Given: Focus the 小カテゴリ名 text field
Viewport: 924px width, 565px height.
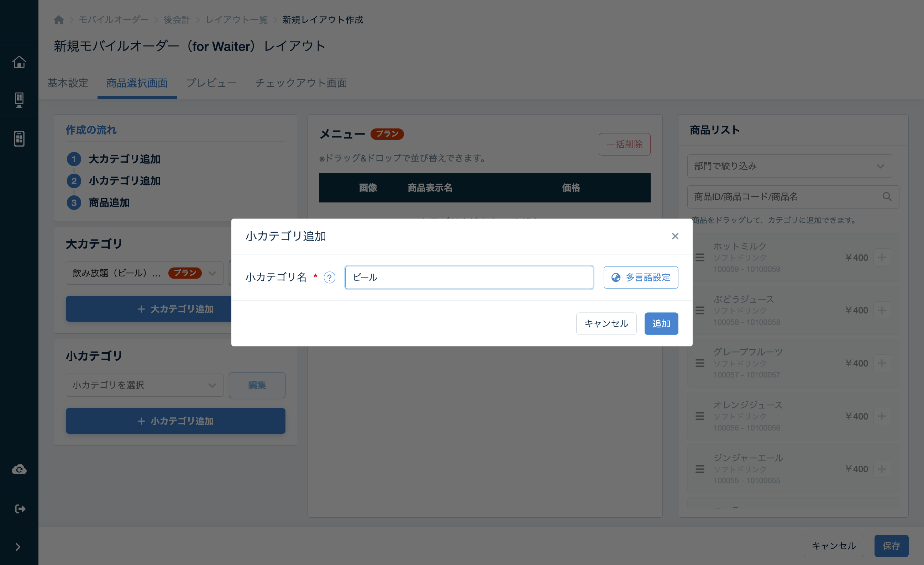Looking at the screenshot, I should 469,278.
